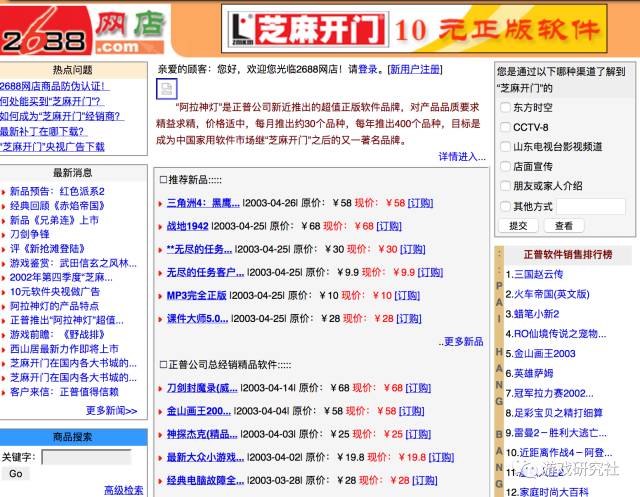Open 详情进入... details link
The width and height of the screenshot is (640, 497).
[462, 157]
